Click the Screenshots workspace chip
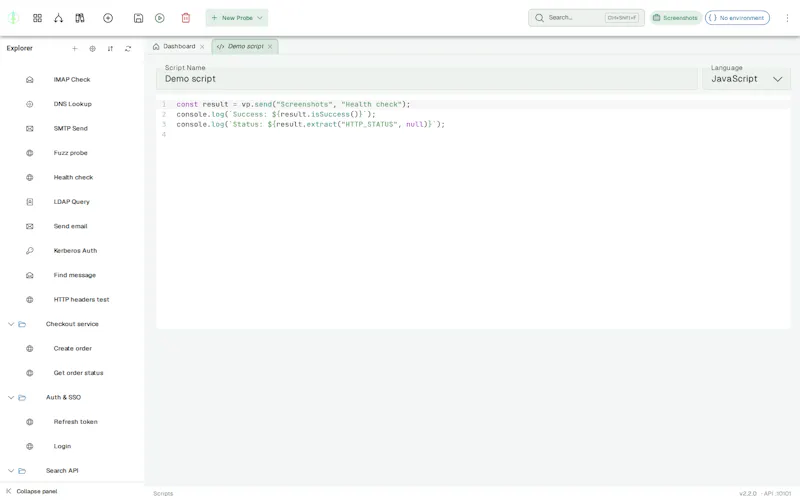 pos(676,18)
